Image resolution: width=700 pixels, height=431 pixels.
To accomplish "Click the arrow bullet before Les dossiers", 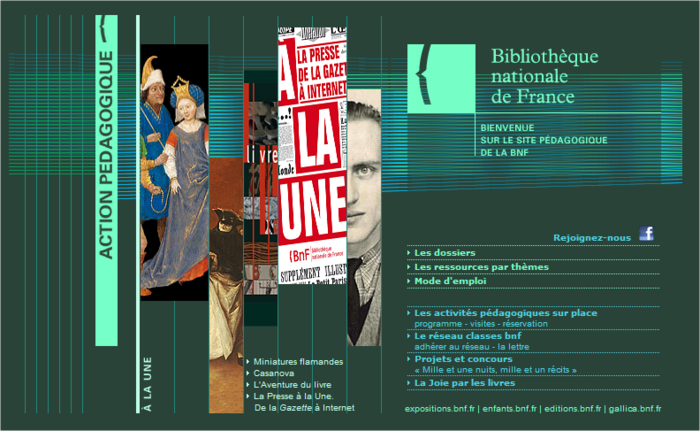I will pos(408,253).
